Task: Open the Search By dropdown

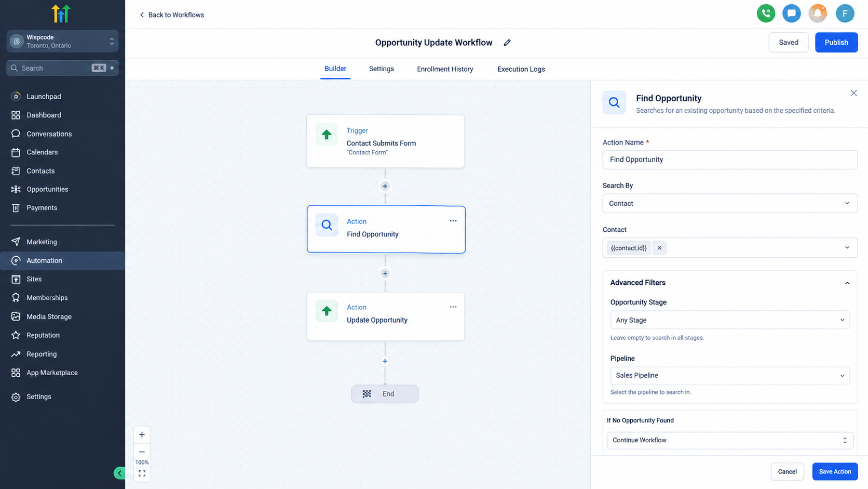Action: pos(730,203)
